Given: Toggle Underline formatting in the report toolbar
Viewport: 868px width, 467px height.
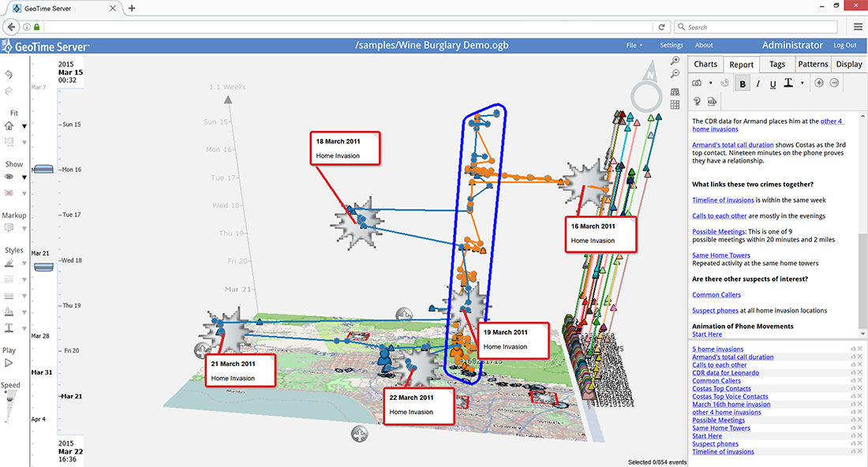Looking at the screenshot, I should (773, 84).
